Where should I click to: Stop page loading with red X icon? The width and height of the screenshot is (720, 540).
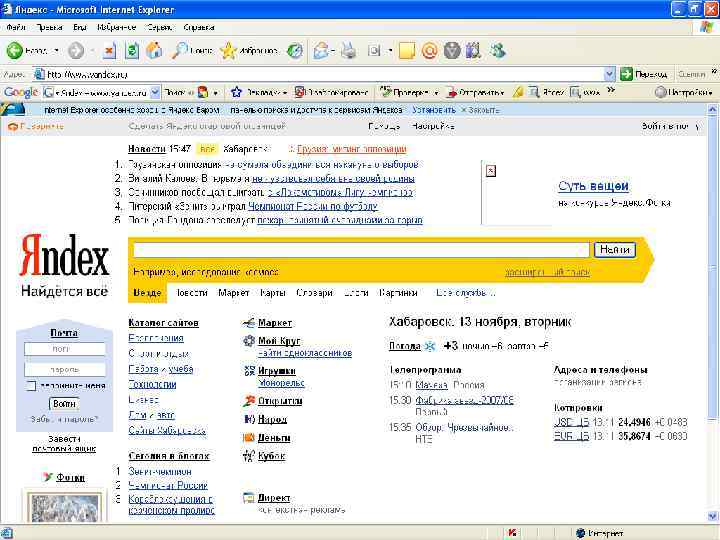coord(109,51)
